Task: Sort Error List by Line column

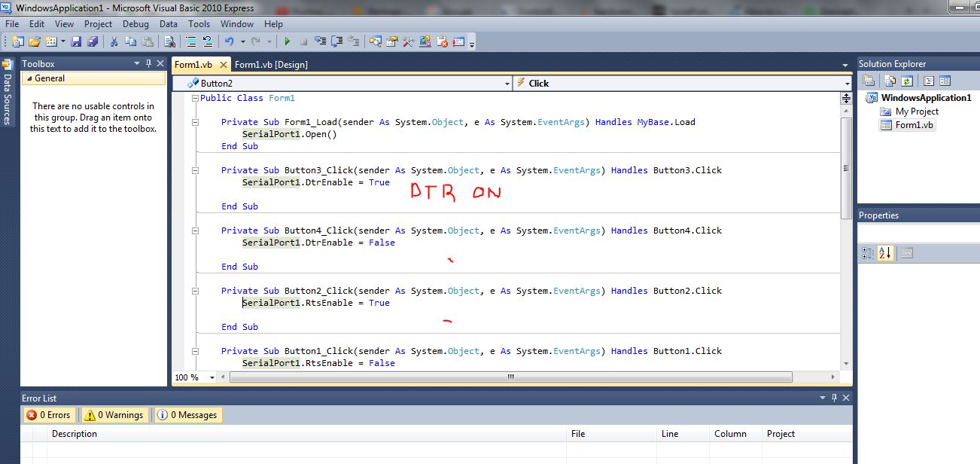Action: tap(683, 434)
